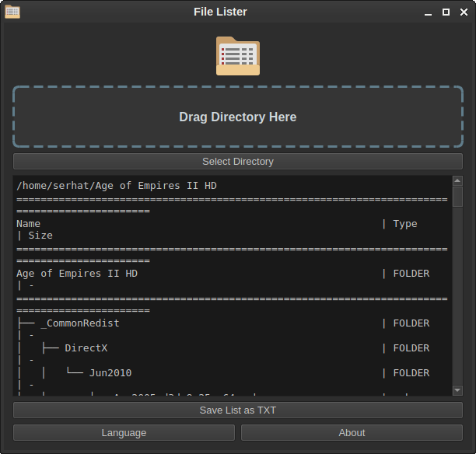Image resolution: width=476 pixels, height=454 pixels.
Task: Minimize the File Lister window
Action: pos(429,12)
